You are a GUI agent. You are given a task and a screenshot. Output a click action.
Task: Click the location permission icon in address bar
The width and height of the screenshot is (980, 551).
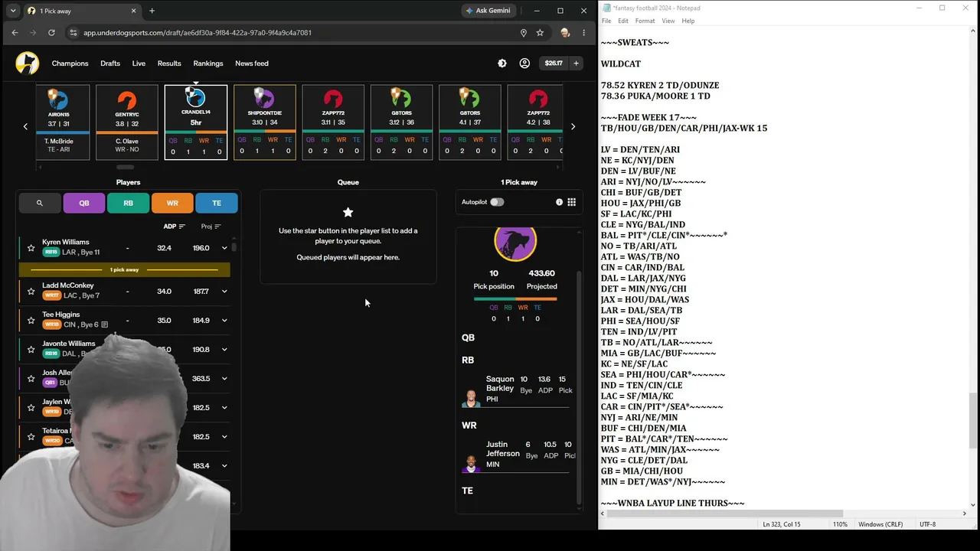(524, 33)
